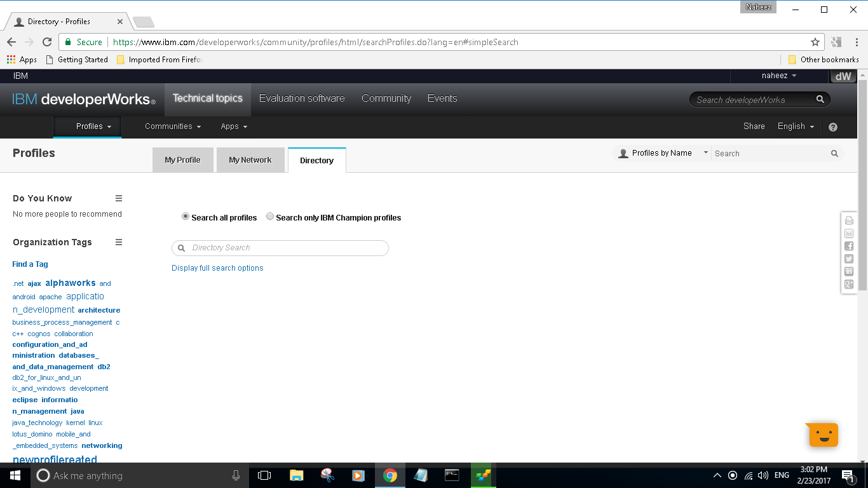Reload the page
The height and width of the screenshot is (488, 868).
point(47,42)
